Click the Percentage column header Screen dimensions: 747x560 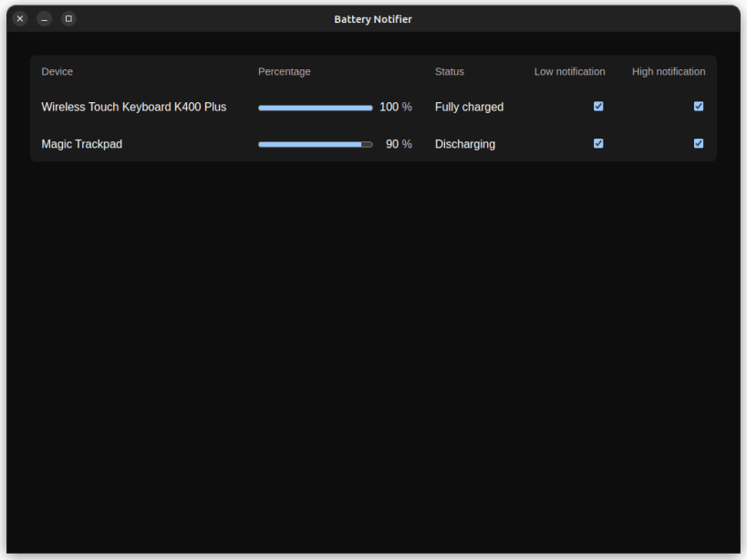(x=285, y=71)
